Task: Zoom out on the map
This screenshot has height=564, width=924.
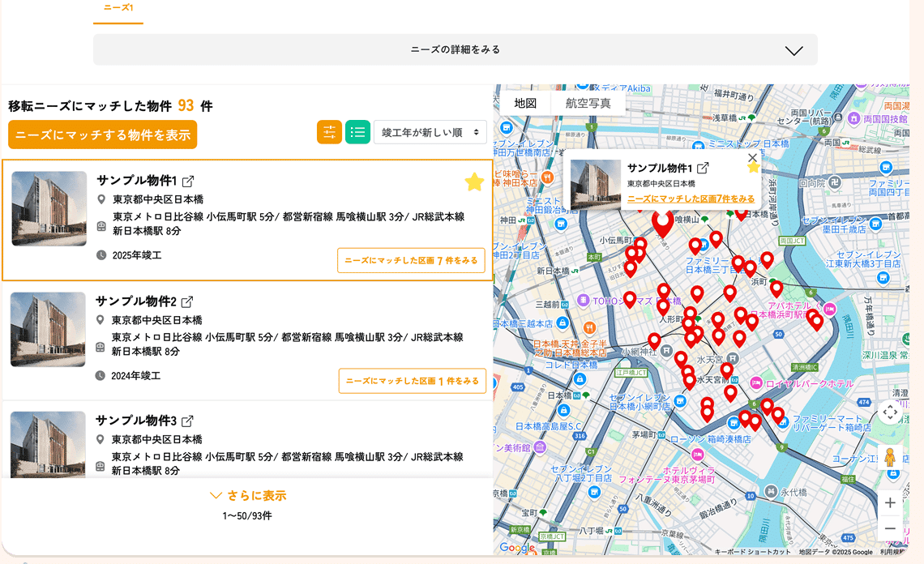Action: click(890, 528)
